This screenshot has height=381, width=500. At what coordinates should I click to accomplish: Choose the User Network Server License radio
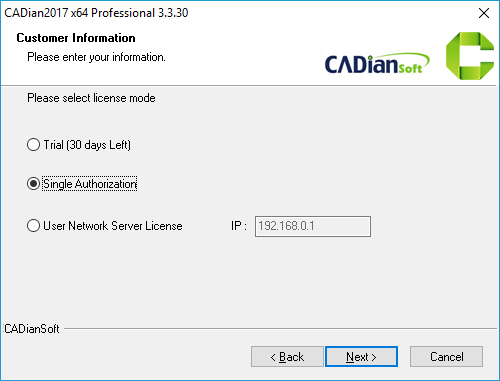pos(33,226)
